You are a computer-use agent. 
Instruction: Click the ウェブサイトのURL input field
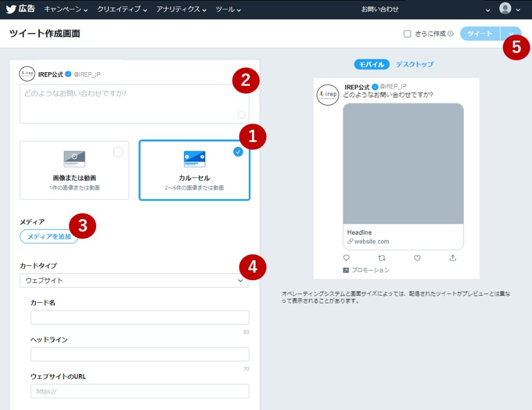pyautogui.click(x=140, y=391)
